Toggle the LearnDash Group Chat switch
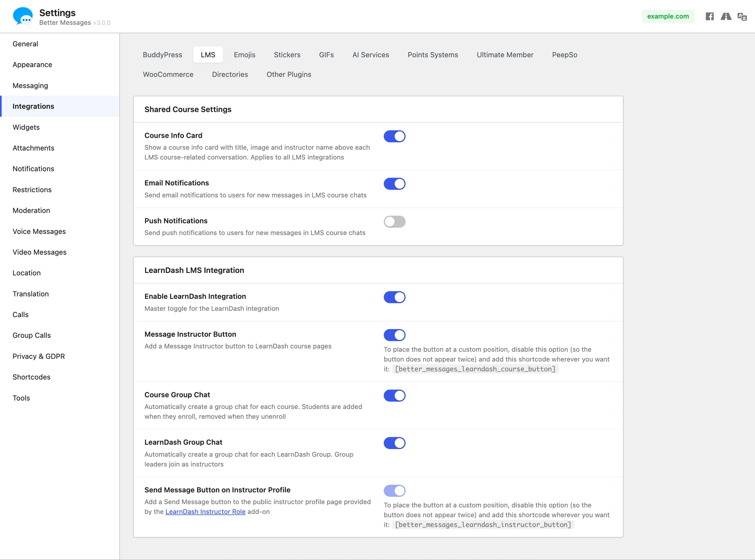This screenshot has width=755, height=560. point(394,443)
